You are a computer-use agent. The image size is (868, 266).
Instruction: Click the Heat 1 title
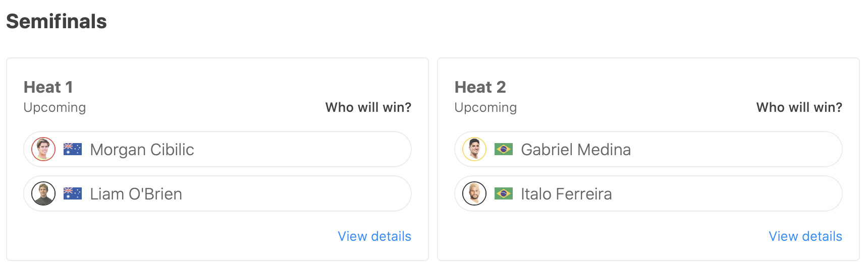click(x=48, y=87)
